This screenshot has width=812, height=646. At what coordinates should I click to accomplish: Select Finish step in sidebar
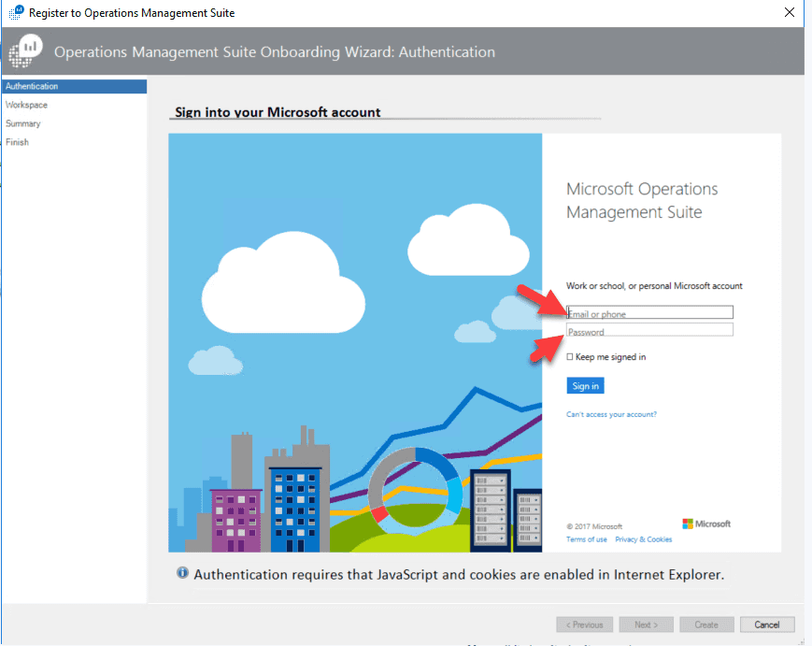17,142
